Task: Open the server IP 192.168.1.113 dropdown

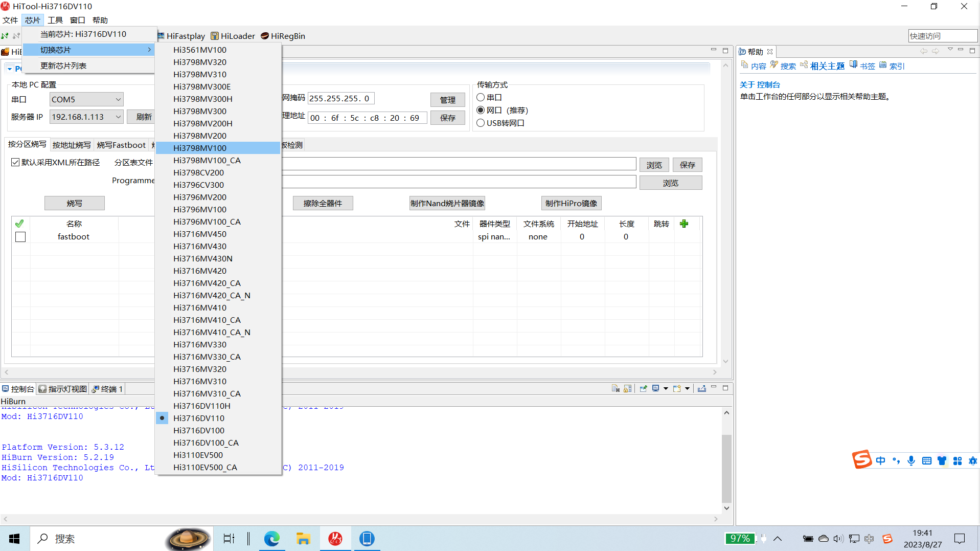Action: [x=86, y=117]
